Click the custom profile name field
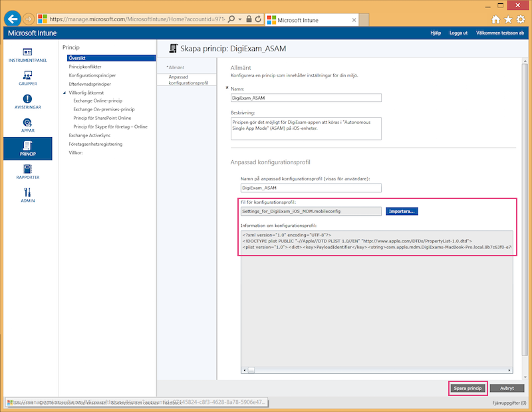Screen dimensions: 532x412 point(311,188)
